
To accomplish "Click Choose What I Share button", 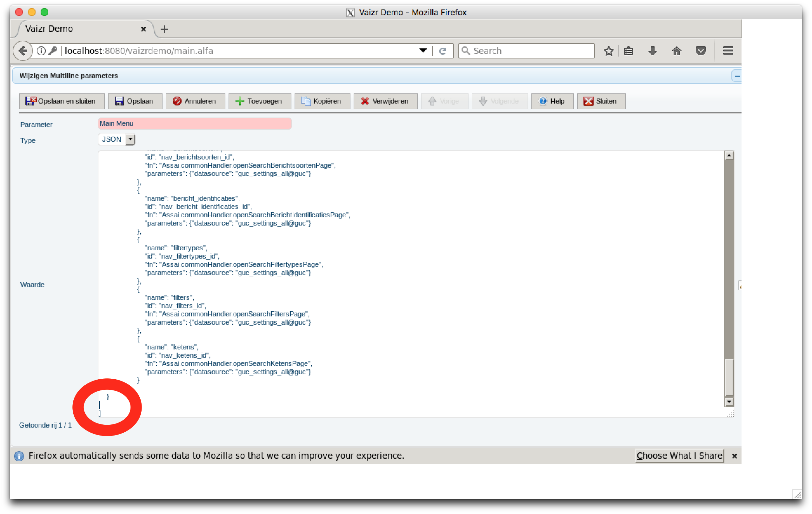I will 679,456.
